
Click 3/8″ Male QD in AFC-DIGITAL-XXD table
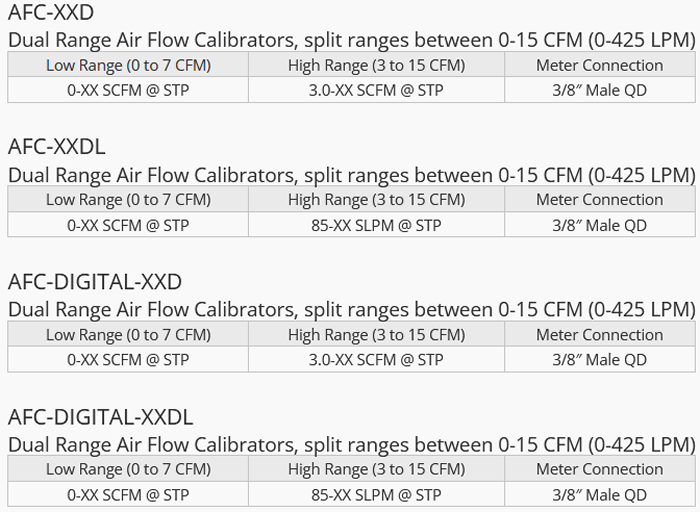(x=599, y=359)
